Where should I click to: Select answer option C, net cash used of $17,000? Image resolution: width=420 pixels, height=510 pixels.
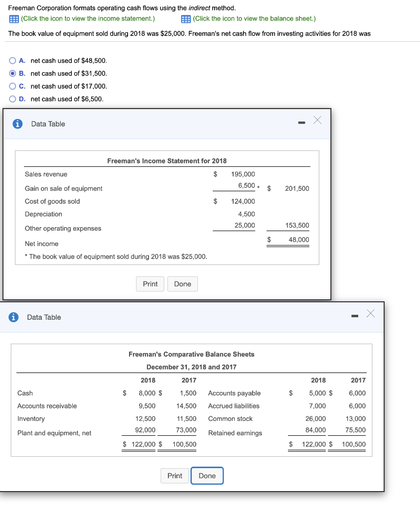coord(12,86)
